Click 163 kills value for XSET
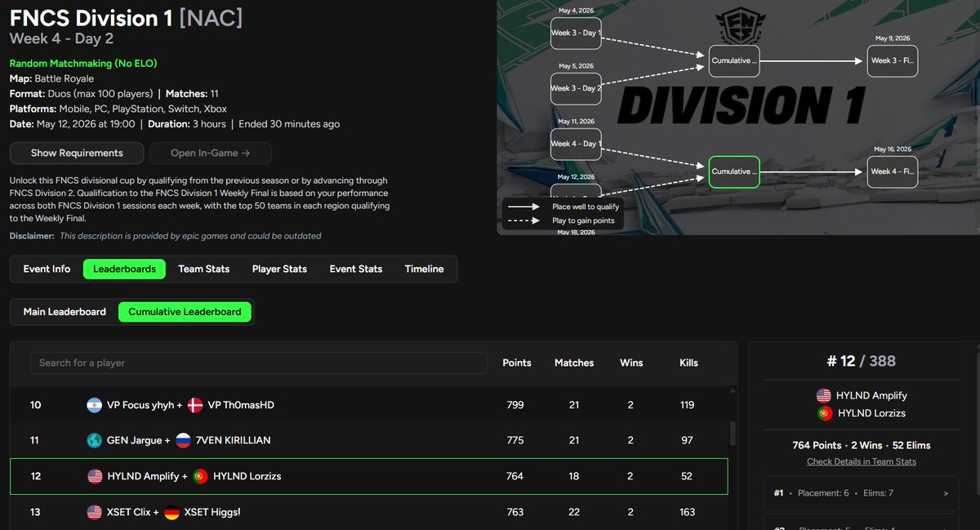The width and height of the screenshot is (980, 530). pyautogui.click(x=687, y=512)
